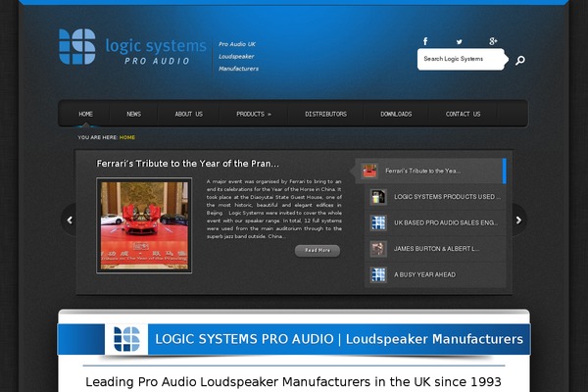Open the Downloads menu item
Screen dimensions: 588x392
pyautogui.click(x=396, y=114)
